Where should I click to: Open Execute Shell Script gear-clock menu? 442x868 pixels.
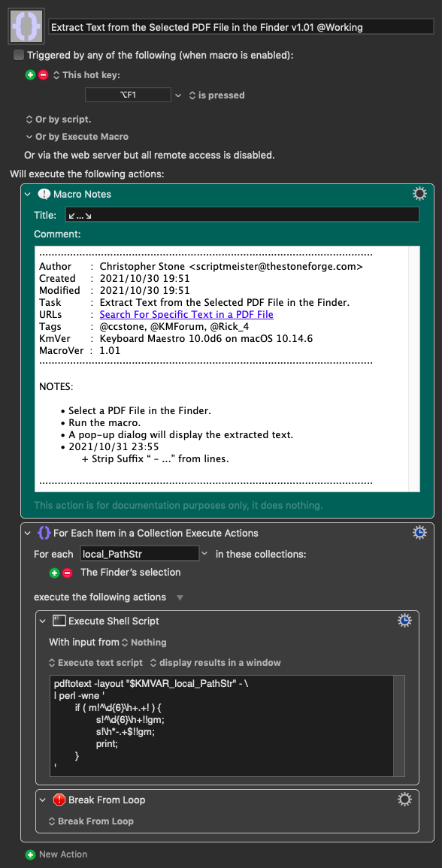[x=405, y=621]
